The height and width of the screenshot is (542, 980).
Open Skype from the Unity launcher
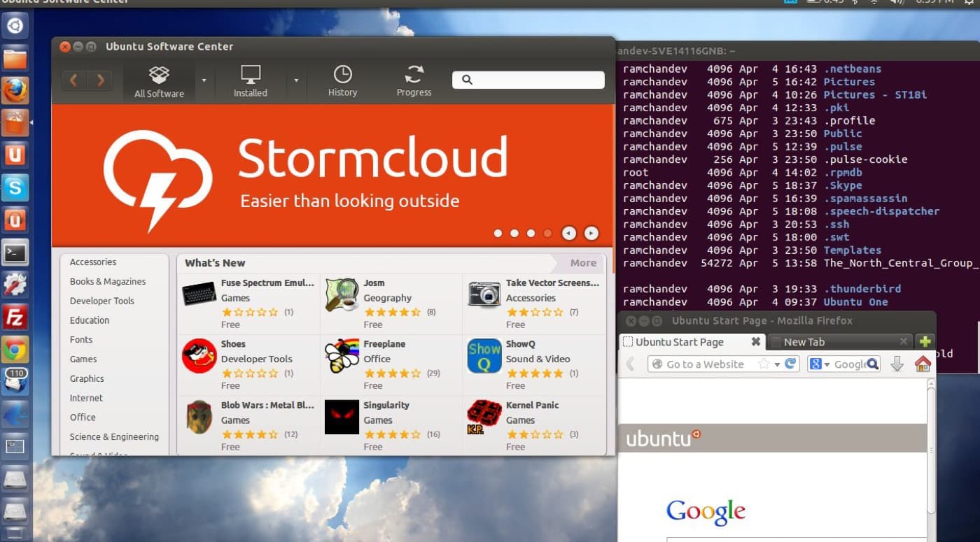[x=15, y=187]
